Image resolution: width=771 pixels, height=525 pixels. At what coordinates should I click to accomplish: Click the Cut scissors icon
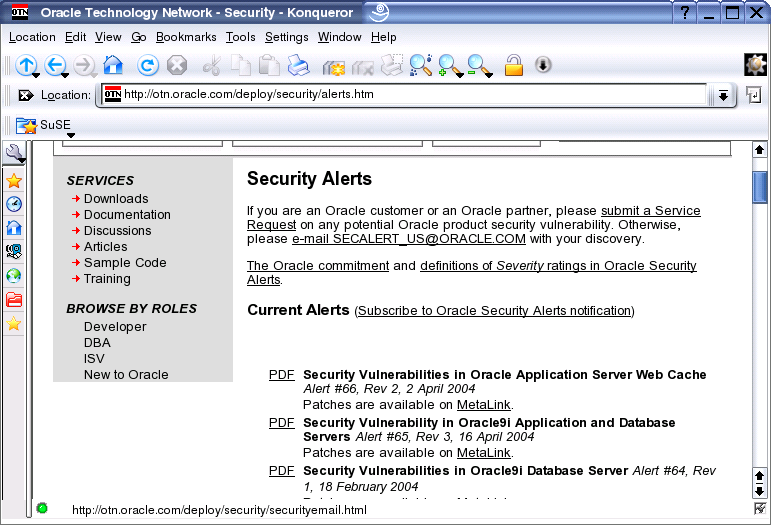212,65
